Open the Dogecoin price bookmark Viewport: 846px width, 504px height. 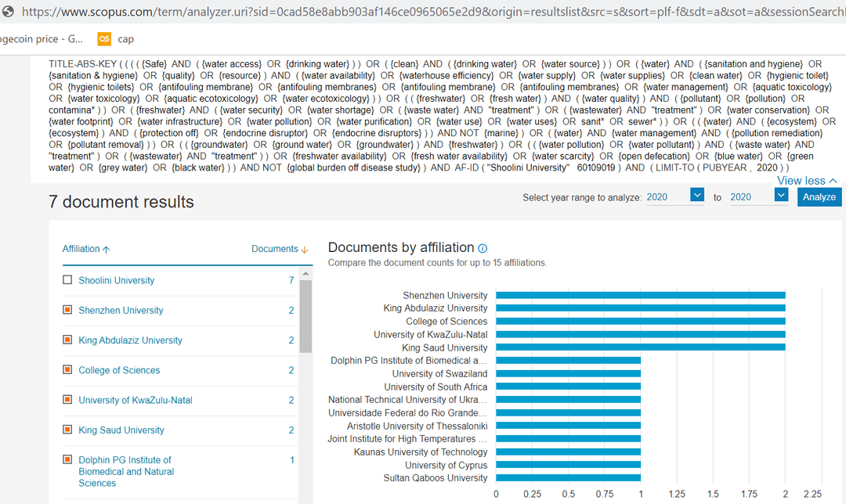(x=42, y=39)
